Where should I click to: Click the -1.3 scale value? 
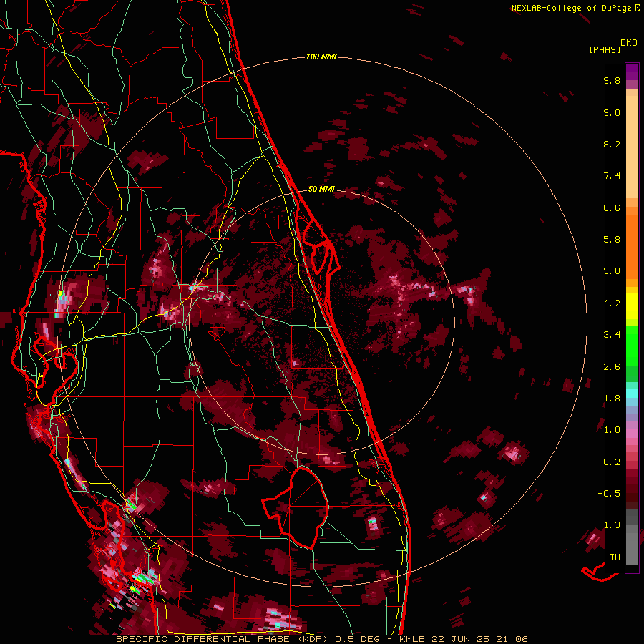click(x=609, y=525)
